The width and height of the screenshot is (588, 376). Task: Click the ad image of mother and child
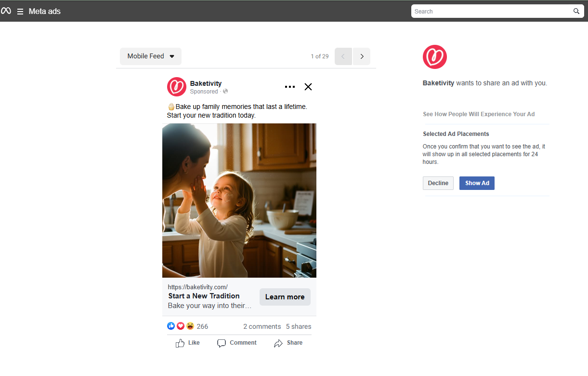click(239, 201)
